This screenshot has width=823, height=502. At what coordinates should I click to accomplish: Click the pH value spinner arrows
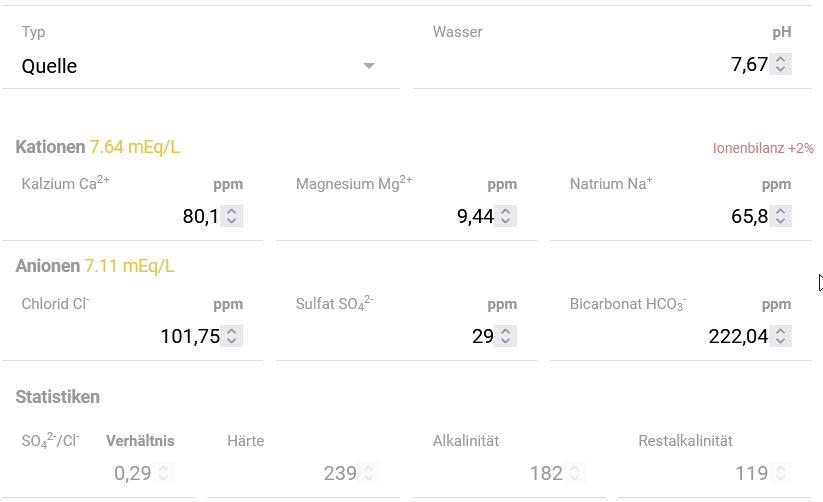[x=781, y=65]
